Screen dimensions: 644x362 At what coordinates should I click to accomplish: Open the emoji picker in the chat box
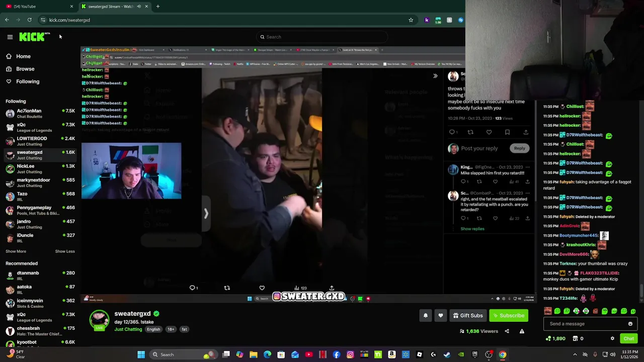[x=630, y=324]
